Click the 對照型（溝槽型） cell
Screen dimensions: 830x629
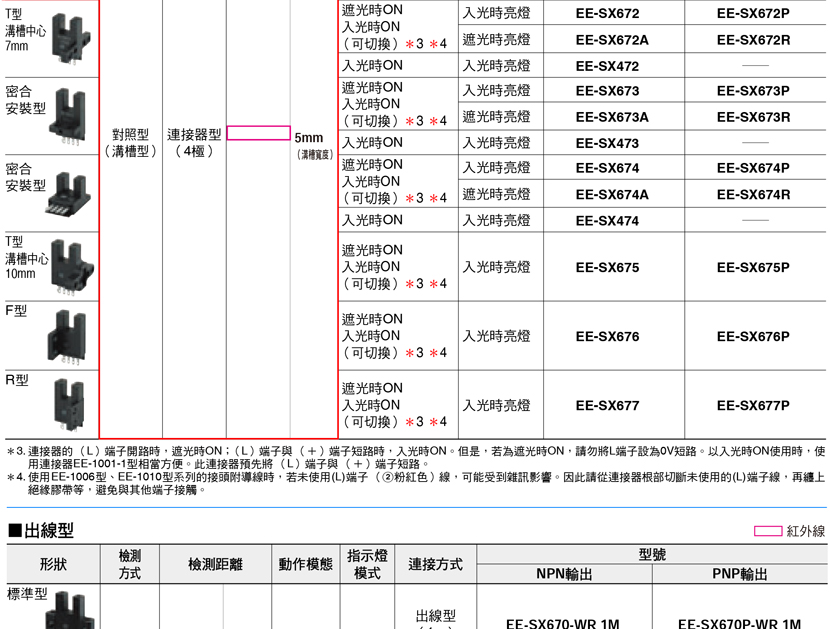click(x=131, y=143)
